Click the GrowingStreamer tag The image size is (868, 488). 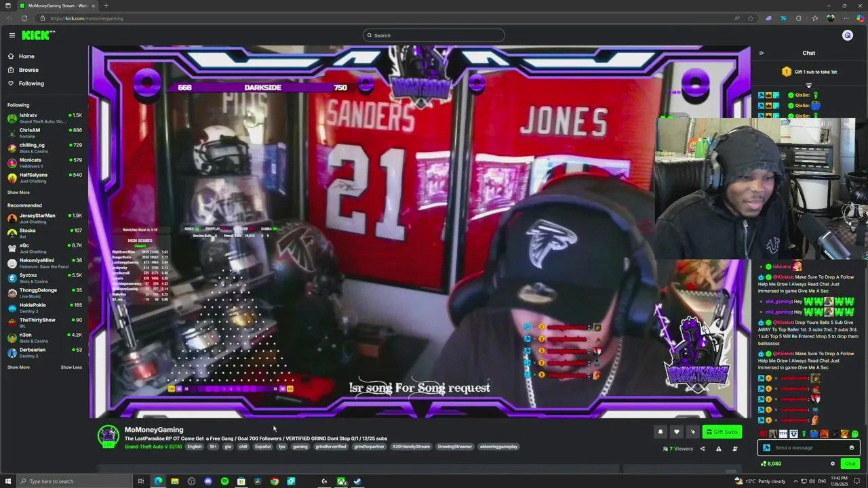click(x=454, y=447)
